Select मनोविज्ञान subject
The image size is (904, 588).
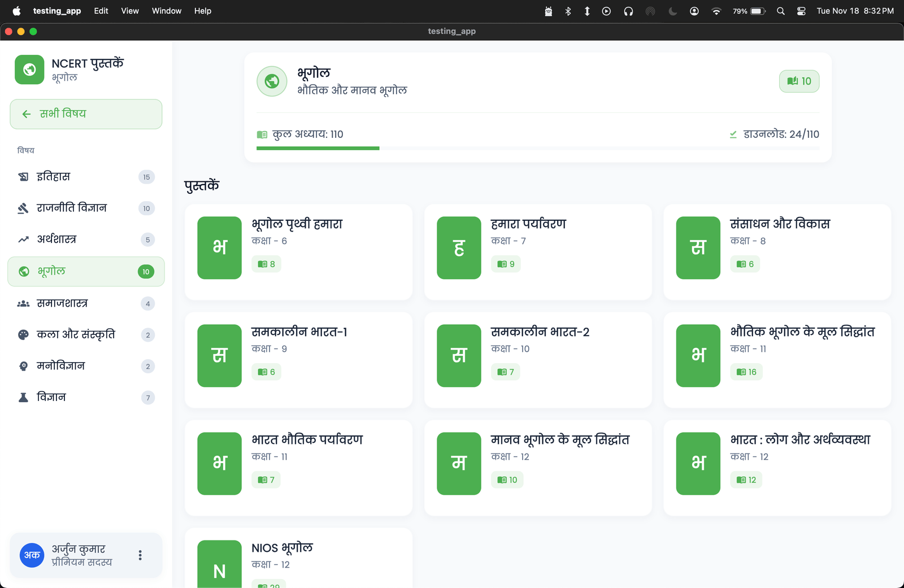point(86,366)
